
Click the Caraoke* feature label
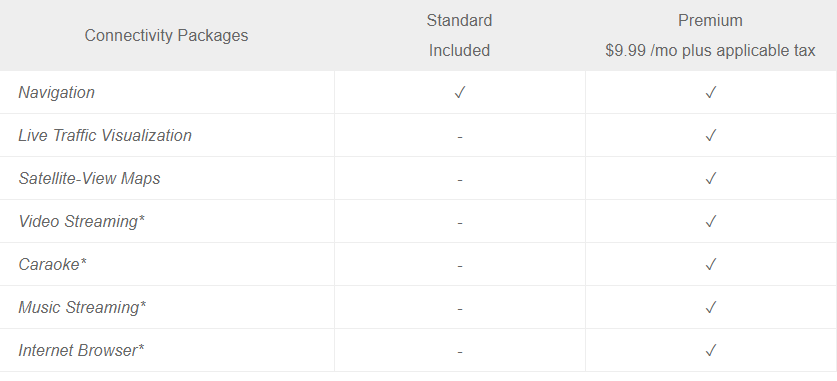52,265
